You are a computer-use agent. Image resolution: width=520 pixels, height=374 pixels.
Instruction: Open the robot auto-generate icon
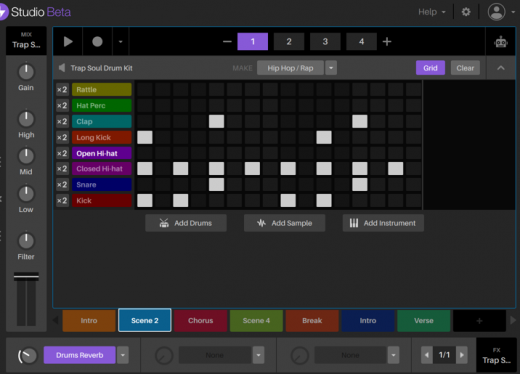click(501, 42)
